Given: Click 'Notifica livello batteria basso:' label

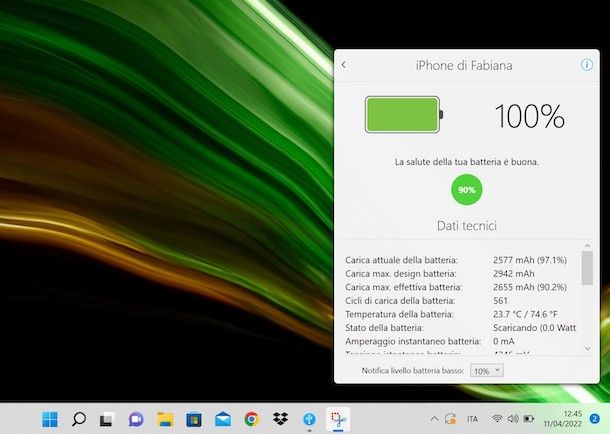Looking at the screenshot, I should (412, 371).
